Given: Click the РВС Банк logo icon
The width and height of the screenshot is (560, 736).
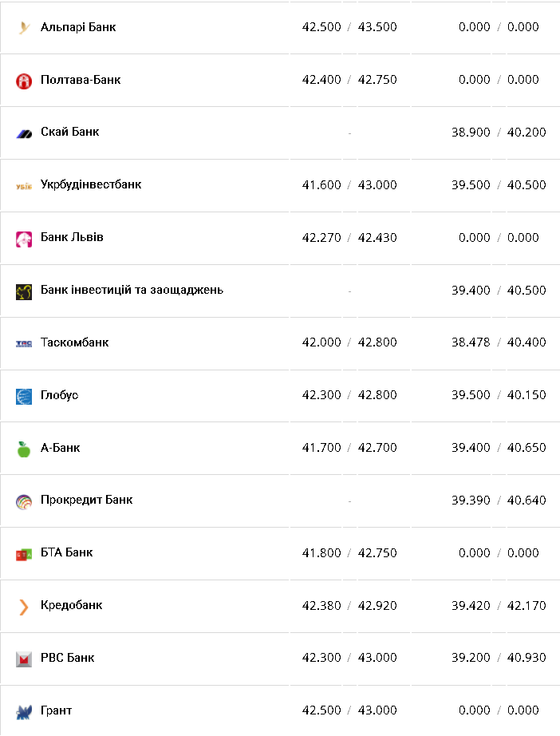Looking at the screenshot, I should [24, 659].
